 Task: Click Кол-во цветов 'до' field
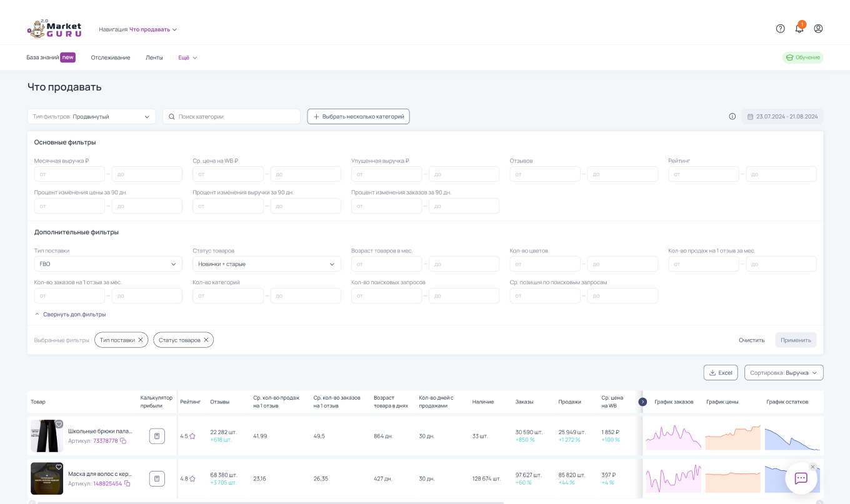pos(622,264)
